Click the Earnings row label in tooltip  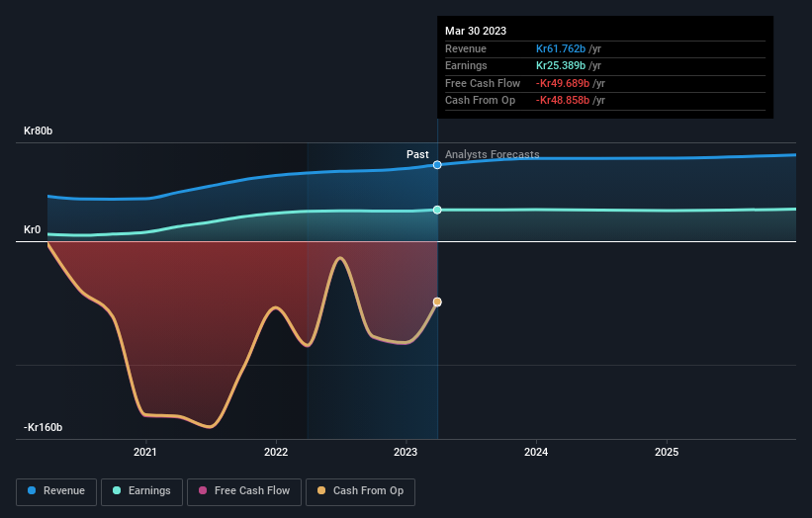click(x=466, y=65)
